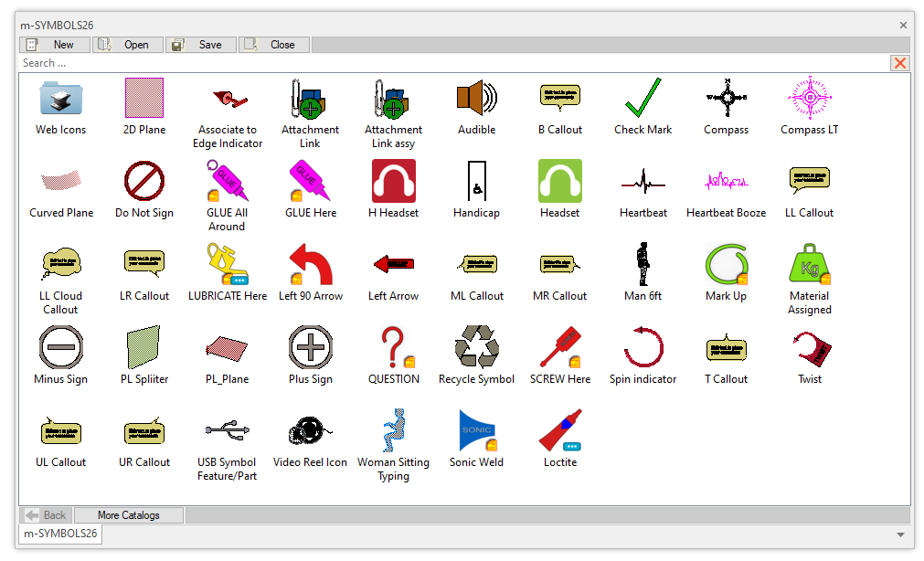Screen dimensions: 924x561
Task: Clear the search with red X
Action: (x=900, y=63)
